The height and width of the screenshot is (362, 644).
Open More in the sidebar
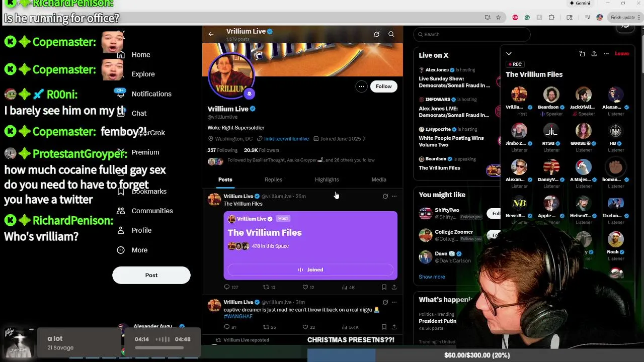coord(132,250)
